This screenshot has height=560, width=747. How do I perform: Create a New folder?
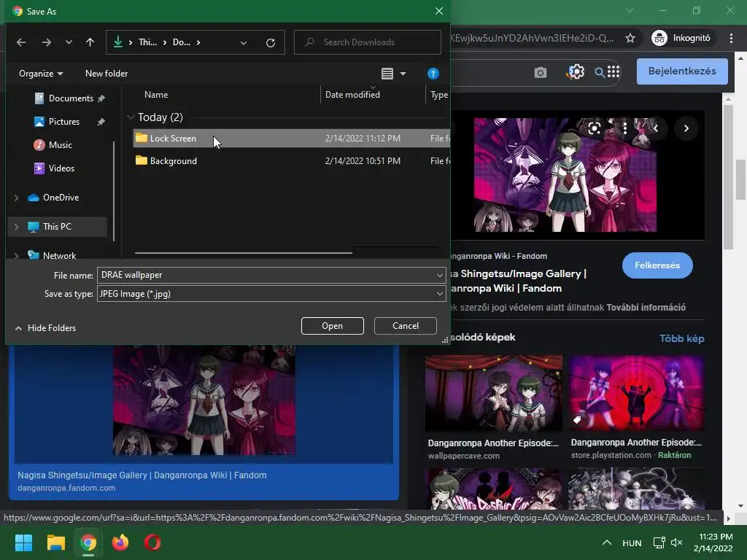[x=107, y=74]
